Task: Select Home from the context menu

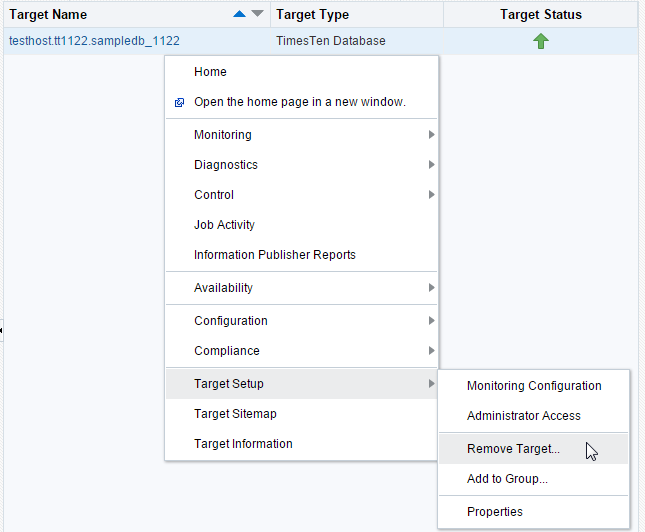Action: [302, 72]
